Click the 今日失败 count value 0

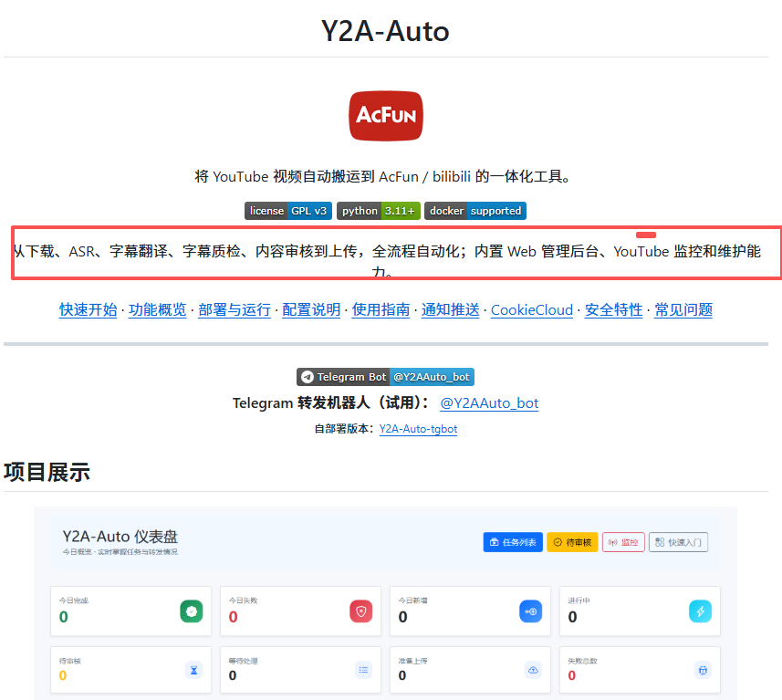[x=233, y=617]
